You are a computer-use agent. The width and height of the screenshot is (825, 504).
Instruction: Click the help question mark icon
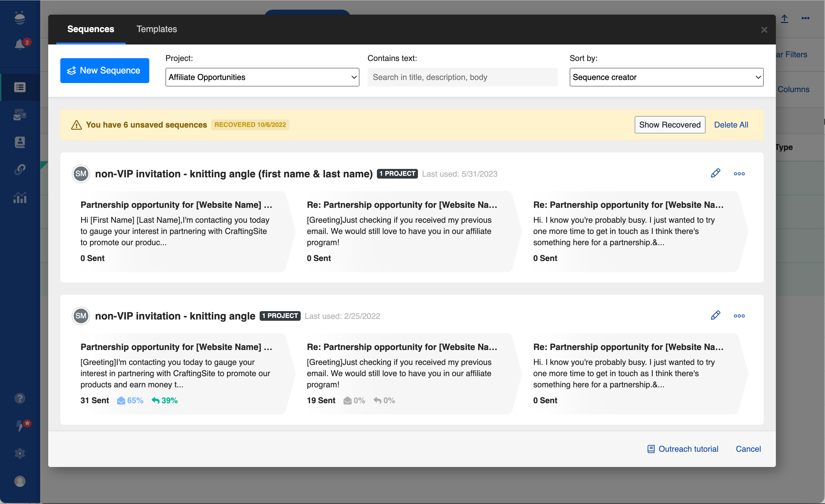pyautogui.click(x=20, y=398)
